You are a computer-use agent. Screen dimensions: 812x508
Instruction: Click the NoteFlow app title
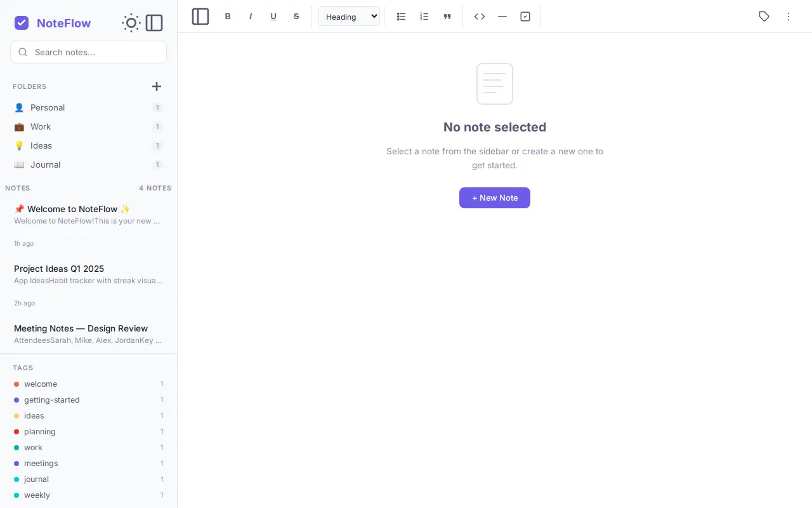(x=63, y=23)
